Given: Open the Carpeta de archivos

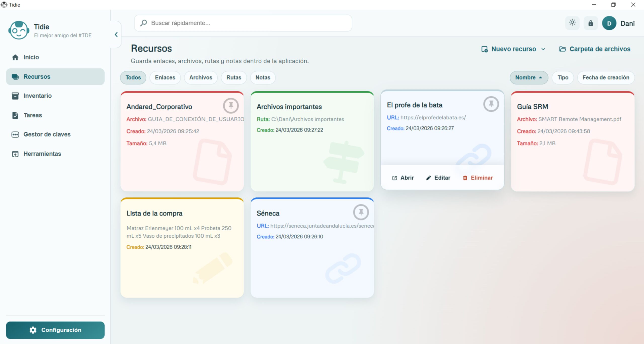Looking at the screenshot, I should click(x=595, y=49).
